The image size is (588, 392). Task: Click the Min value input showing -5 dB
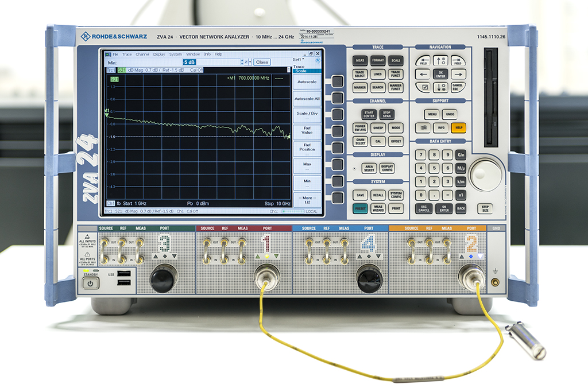tap(211, 62)
